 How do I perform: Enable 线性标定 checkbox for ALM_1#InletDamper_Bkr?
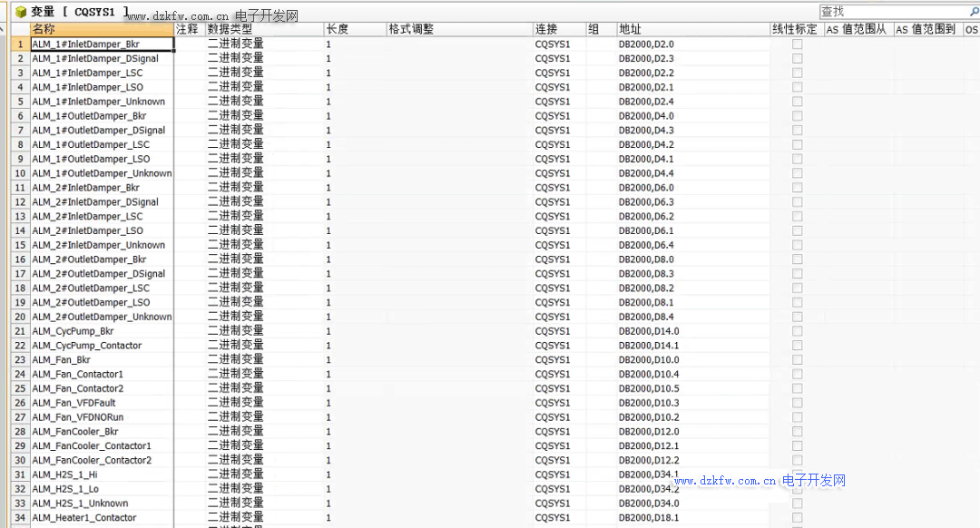click(798, 44)
